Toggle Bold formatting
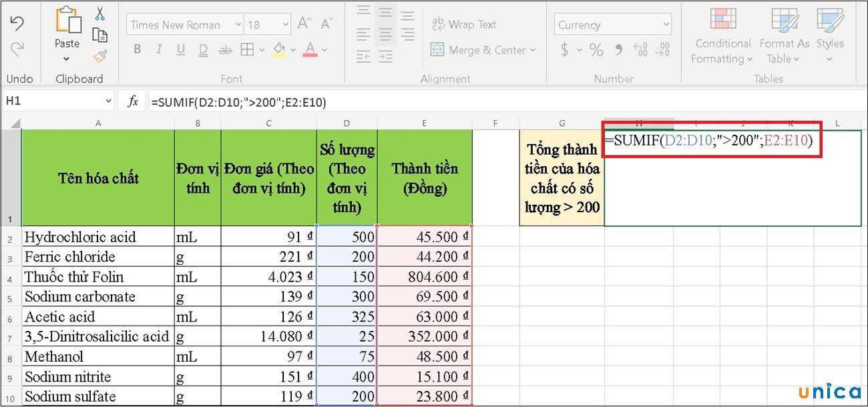The image size is (868, 407). [138, 50]
